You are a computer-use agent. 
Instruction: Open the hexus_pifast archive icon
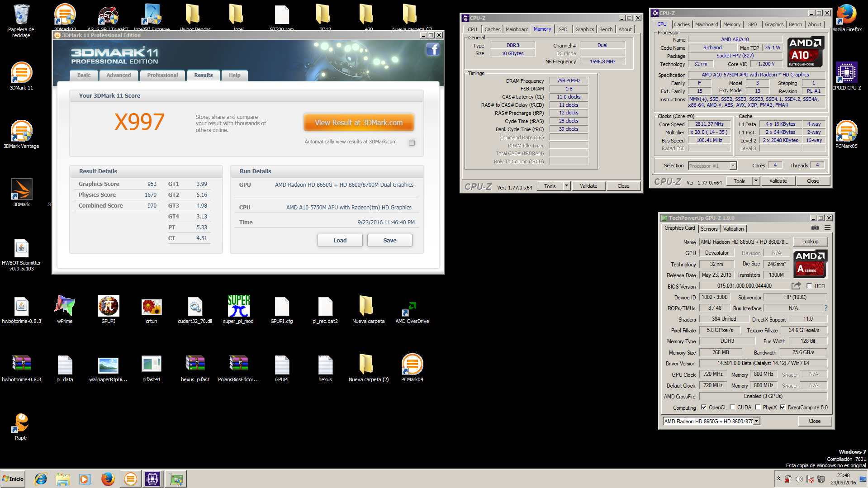[195, 368]
